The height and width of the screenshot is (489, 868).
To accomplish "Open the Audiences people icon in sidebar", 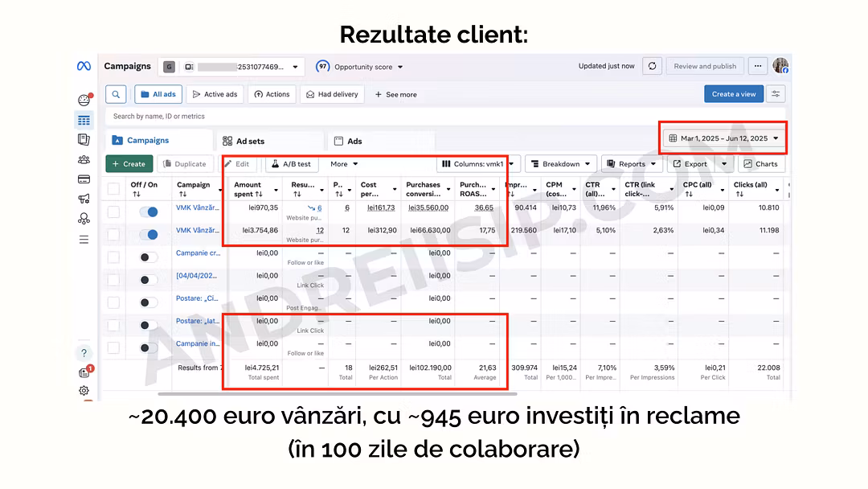I will 84,159.
